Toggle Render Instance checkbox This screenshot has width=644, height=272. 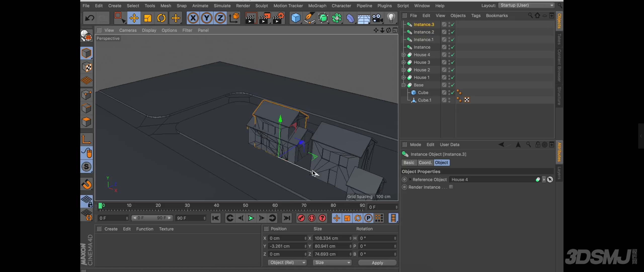tap(451, 187)
